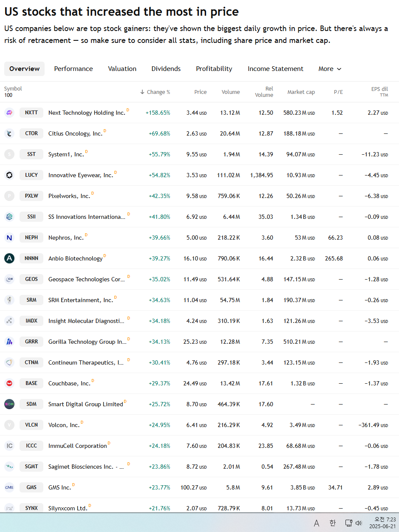Image resolution: width=399 pixels, height=532 pixels.
Task: Sort by the P/E column header
Action: point(338,92)
